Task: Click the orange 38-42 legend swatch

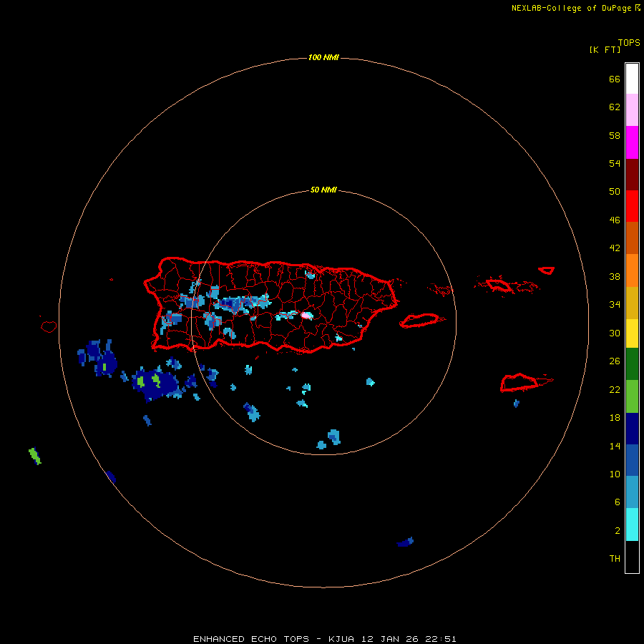Action: click(x=632, y=270)
